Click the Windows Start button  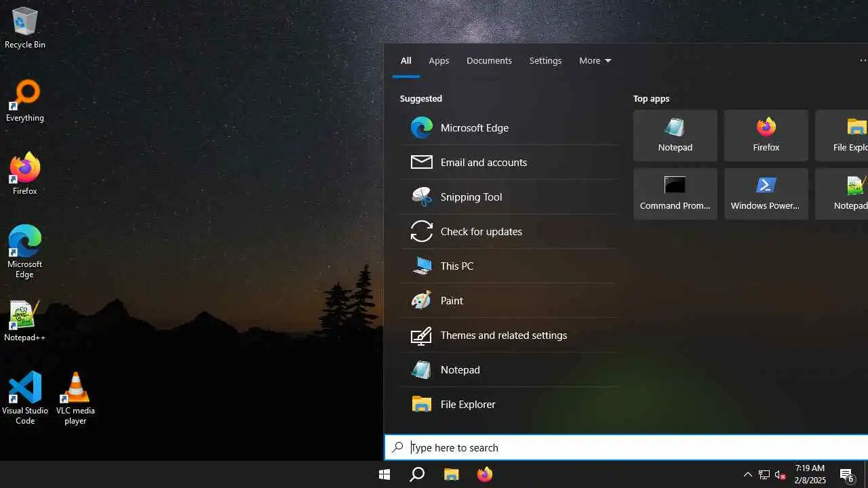click(x=384, y=474)
